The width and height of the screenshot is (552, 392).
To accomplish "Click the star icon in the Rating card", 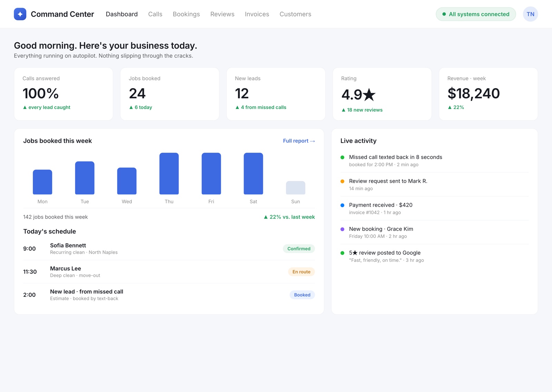I will [x=369, y=94].
